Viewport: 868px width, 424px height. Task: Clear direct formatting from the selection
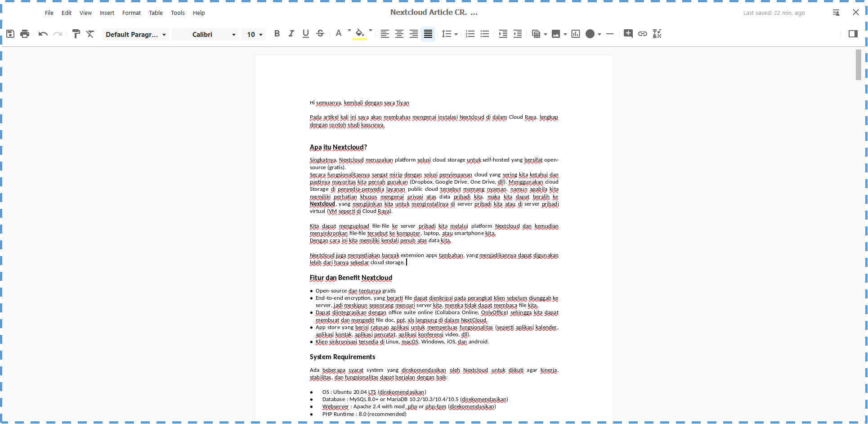click(x=90, y=34)
